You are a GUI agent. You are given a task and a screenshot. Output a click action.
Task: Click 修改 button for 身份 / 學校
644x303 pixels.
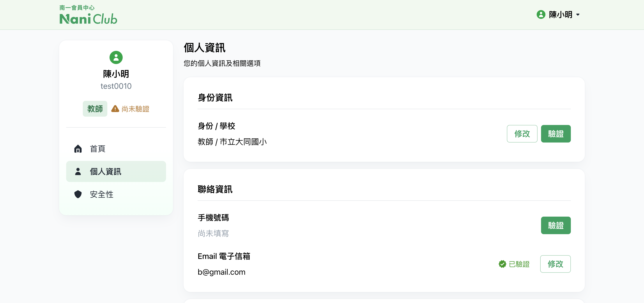[522, 134]
